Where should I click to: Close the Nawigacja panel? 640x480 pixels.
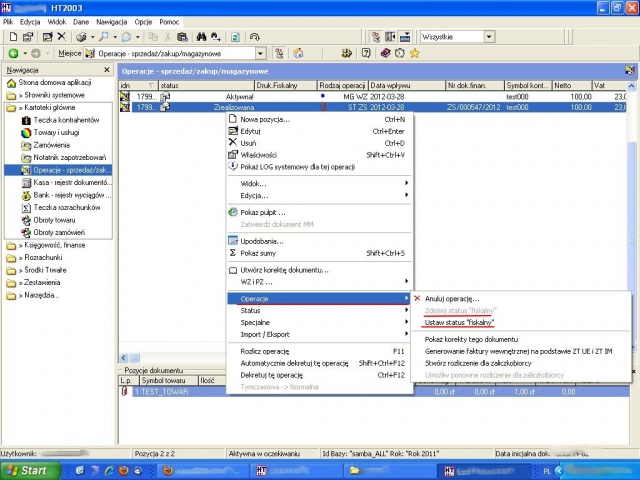tap(107, 70)
